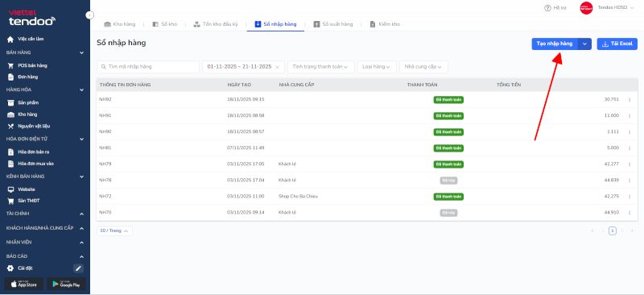Open Tendoo HDSD account menu chevron
Viewport: 644px width, 295px height.
[x=631, y=8]
